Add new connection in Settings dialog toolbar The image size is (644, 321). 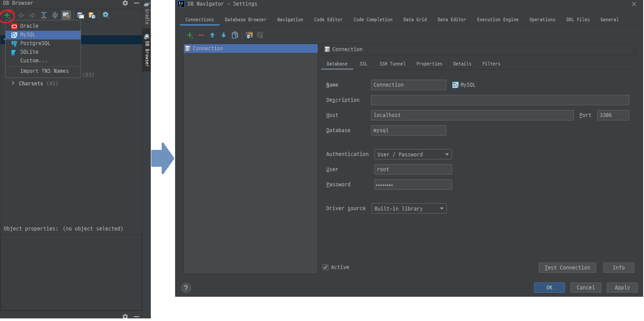[x=190, y=35]
